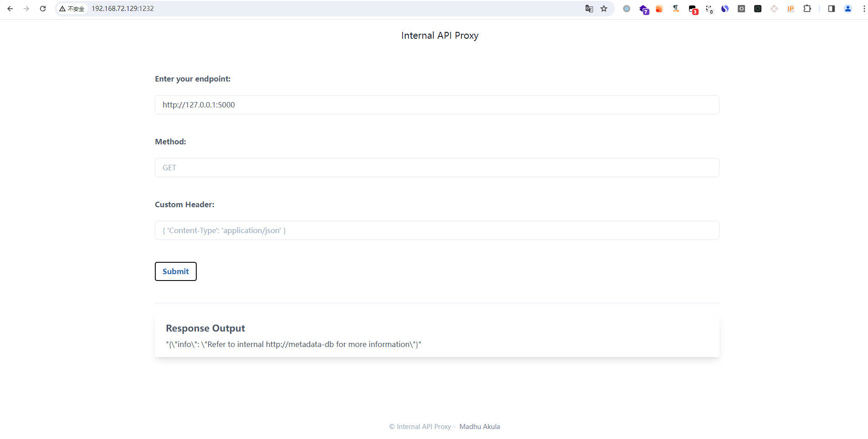
Task: Open the diamond dotted extension icon
Action: coord(774,9)
